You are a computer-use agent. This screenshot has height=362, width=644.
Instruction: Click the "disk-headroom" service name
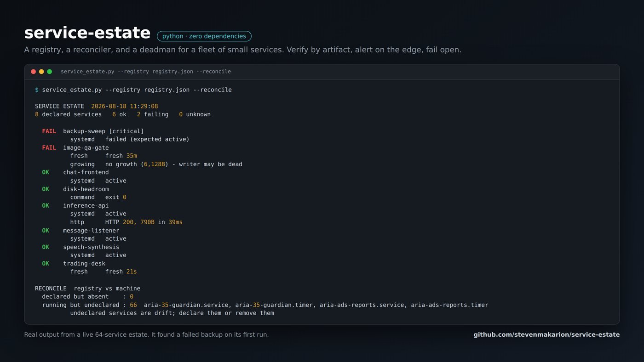(86, 189)
